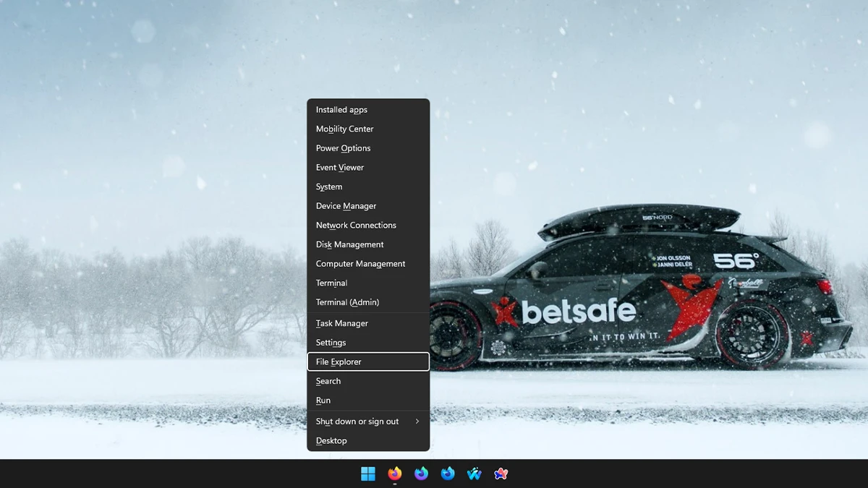
Task: Open the Waterfox W icon
Action: pyautogui.click(x=475, y=474)
